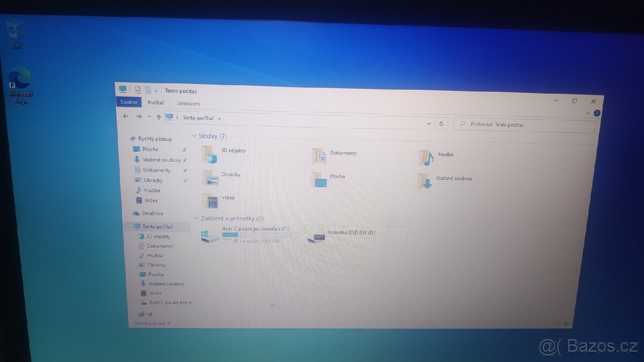Collapse the Zařízení a jednotky section
644x362 pixels.
(196, 218)
